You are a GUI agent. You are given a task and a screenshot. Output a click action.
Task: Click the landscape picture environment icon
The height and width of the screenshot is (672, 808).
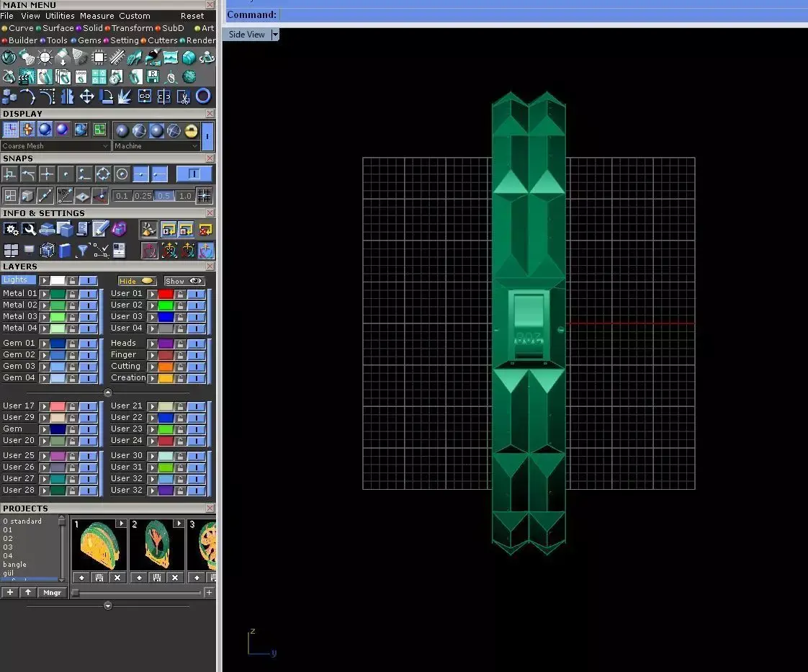click(171, 57)
